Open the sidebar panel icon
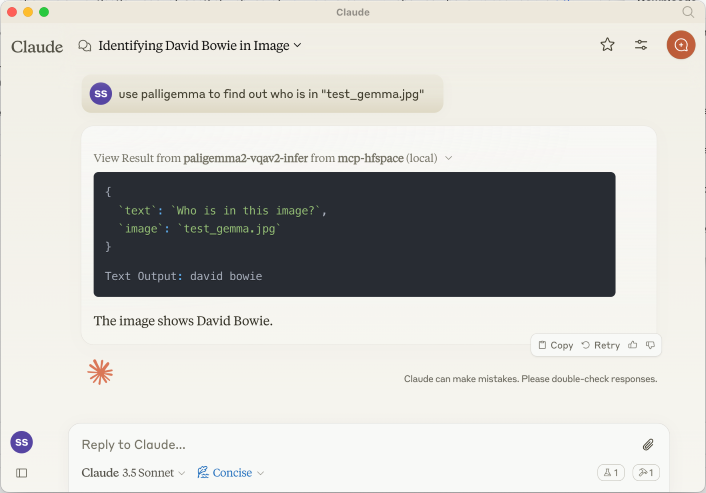The width and height of the screenshot is (706, 493). click(21, 473)
